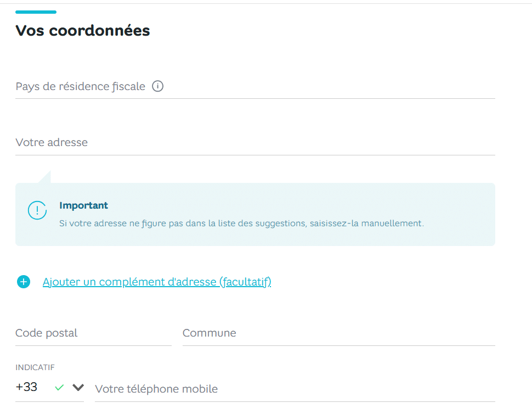Click the exclamation icon in the Important notice
532x408 pixels.
coord(37,210)
